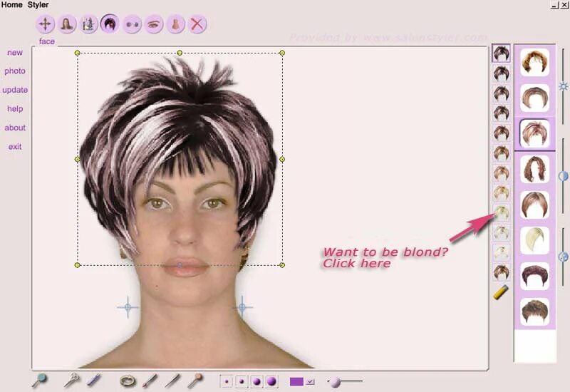
Task: Pick the red-tipped paint brush
Action: pyautogui.click(x=150, y=381)
